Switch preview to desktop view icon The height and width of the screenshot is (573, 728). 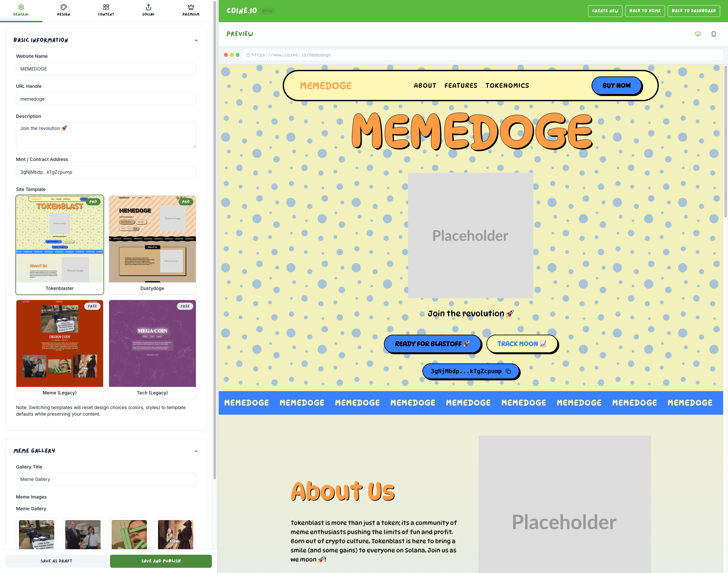(698, 34)
